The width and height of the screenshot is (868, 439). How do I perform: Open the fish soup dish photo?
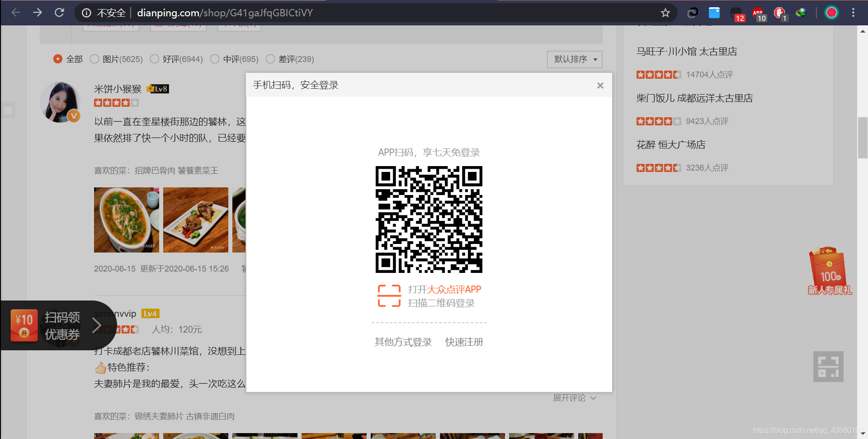tap(127, 220)
